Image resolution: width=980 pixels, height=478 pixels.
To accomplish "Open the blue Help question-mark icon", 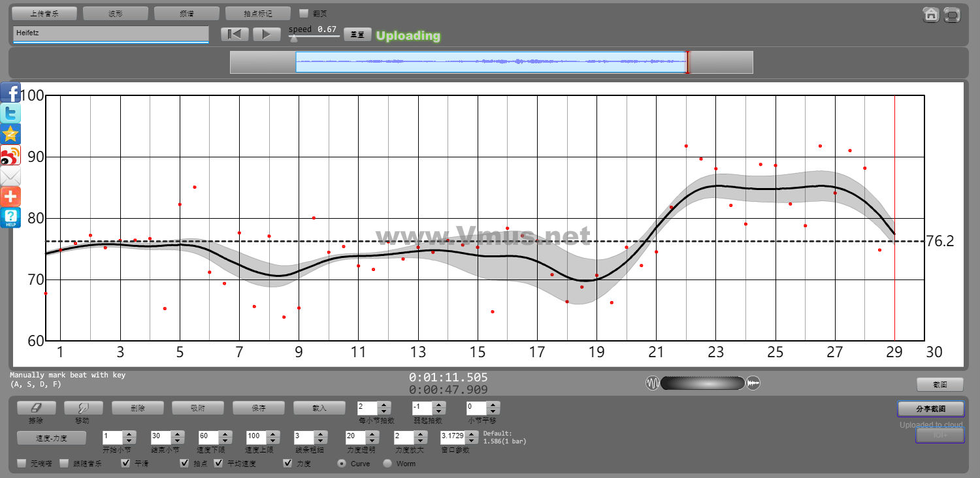I will coord(10,217).
